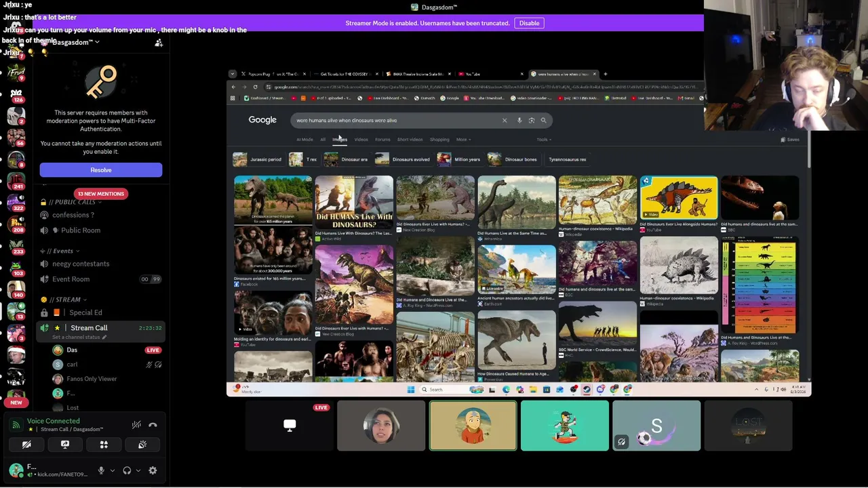Share your screen button
Viewport: 868px width, 488px height.
point(65,445)
